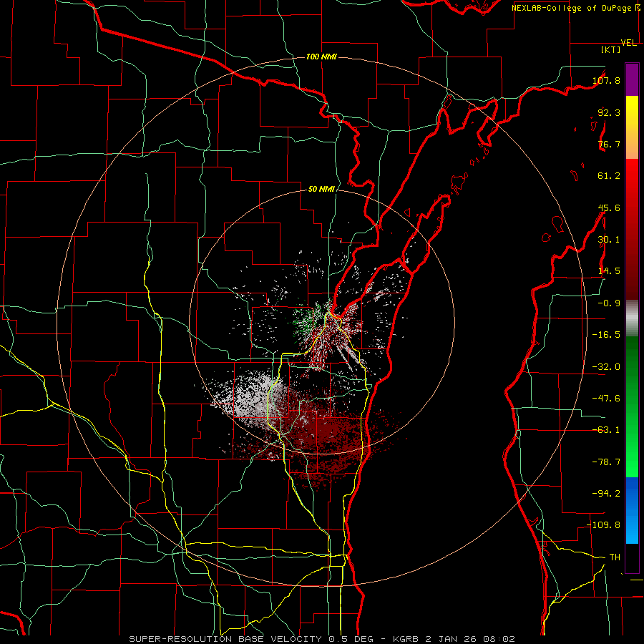Viewport: 644px width, 644px height.
Task: Click the 50 NMI range ring label
Action: 321,189
